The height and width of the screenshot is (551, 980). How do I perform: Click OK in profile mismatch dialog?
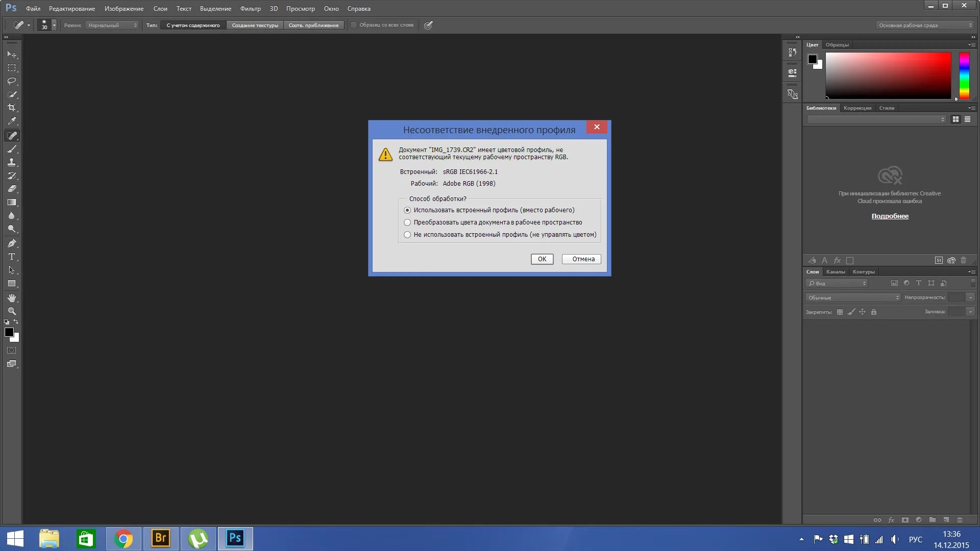(542, 259)
